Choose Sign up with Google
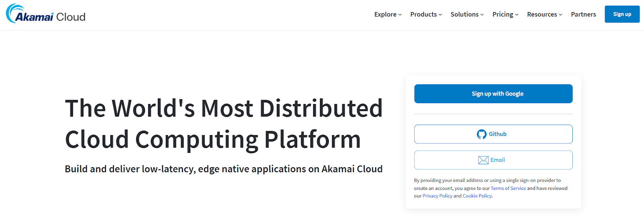The width and height of the screenshot is (644, 221). (493, 94)
